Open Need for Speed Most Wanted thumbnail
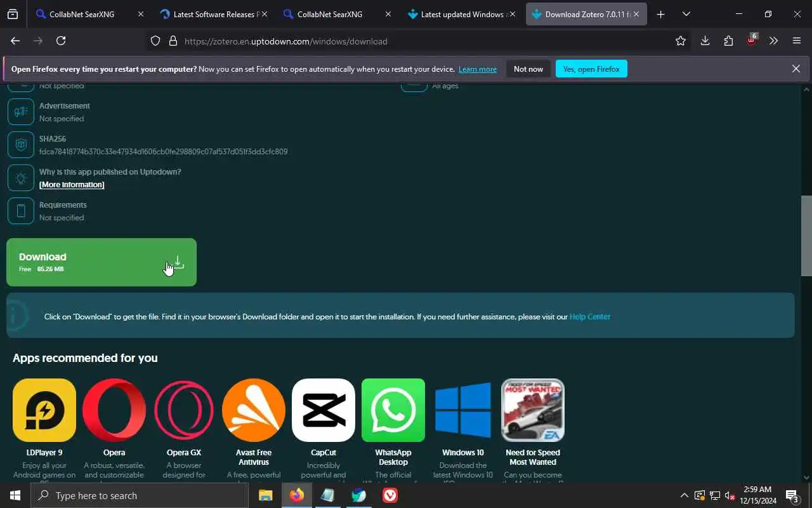812x508 pixels. click(x=533, y=410)
